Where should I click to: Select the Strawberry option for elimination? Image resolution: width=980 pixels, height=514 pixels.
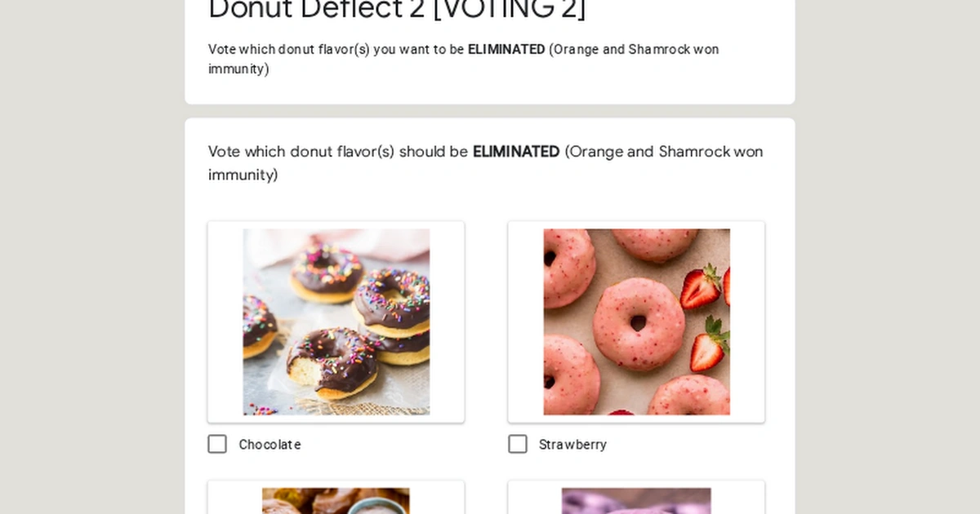point(518,444)
